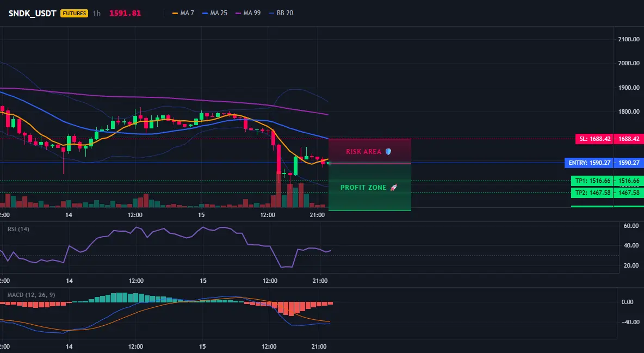Click the SL: 1688.42 price label
The width and height of the screenshot is (644, 353).
pos(595,139)
